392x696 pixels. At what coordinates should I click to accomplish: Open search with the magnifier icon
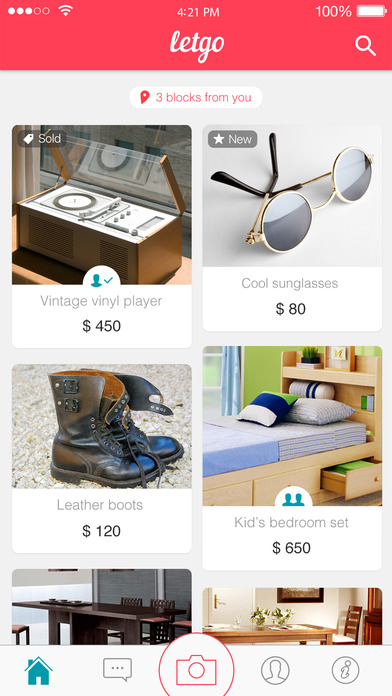point(365,46)
